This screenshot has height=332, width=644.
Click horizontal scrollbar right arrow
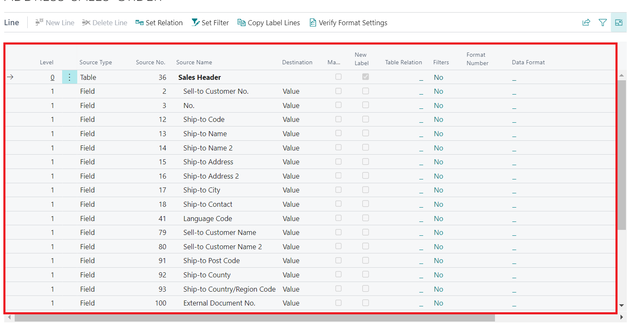pyautogui.click(x=622, y=317)
